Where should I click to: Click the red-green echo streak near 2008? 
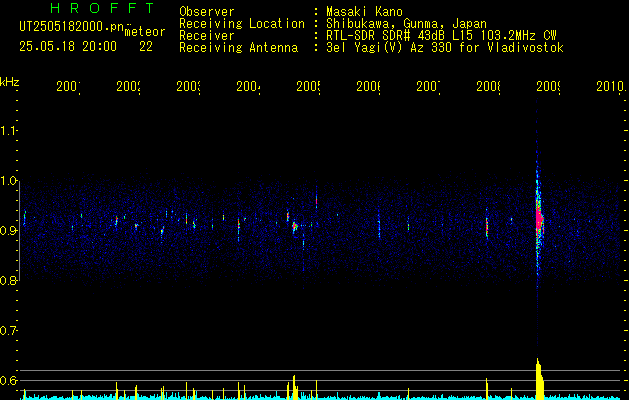pyautogui.click(x=487, y=227)
